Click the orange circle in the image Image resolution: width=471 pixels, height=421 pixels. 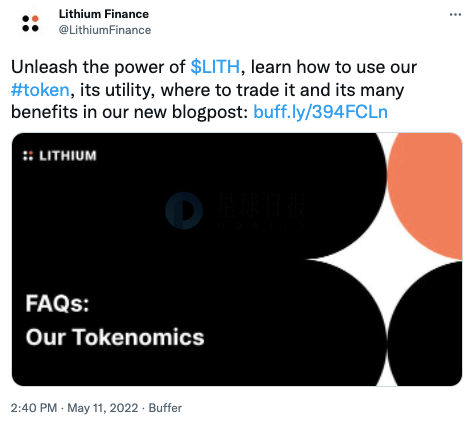coord(425,195)
